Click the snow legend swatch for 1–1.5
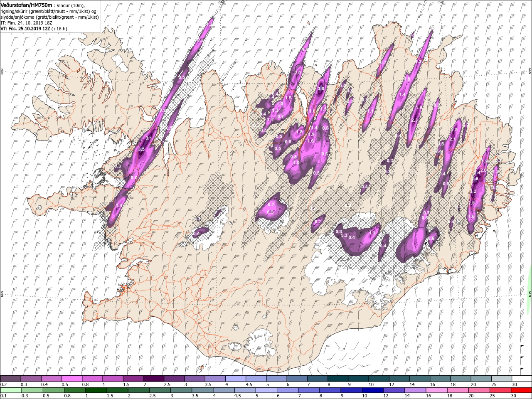Viewport: 532px width, 399px height. 113,379
